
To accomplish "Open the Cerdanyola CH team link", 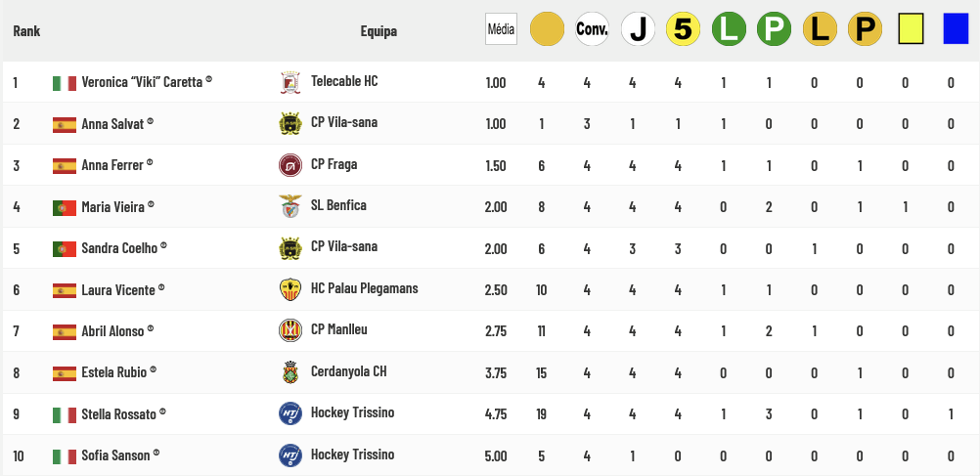I will [x=348, y=371].
